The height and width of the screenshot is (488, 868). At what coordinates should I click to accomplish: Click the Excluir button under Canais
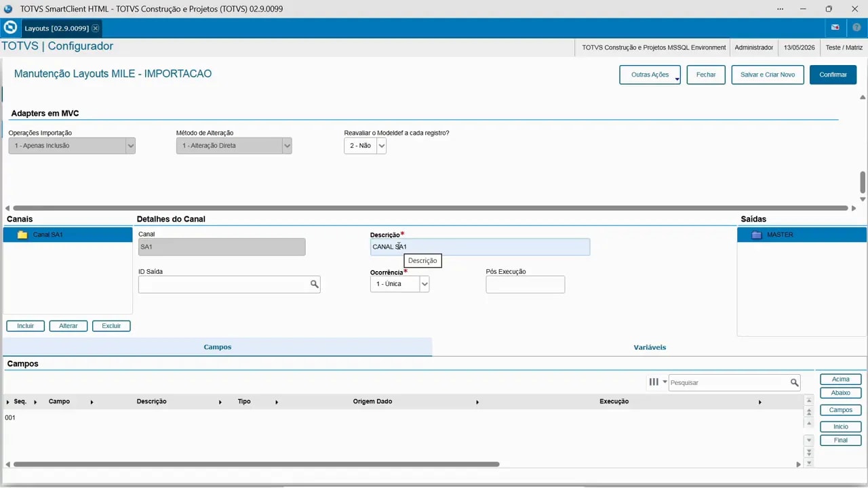point(111,326)
